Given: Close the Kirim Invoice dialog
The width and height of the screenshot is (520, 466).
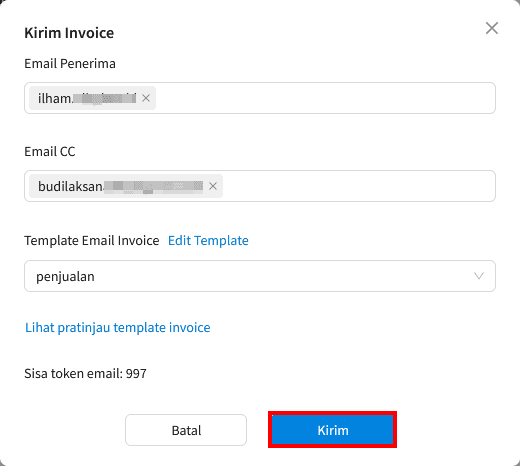Looking at the screenshot, I should (x=492, y=28).
